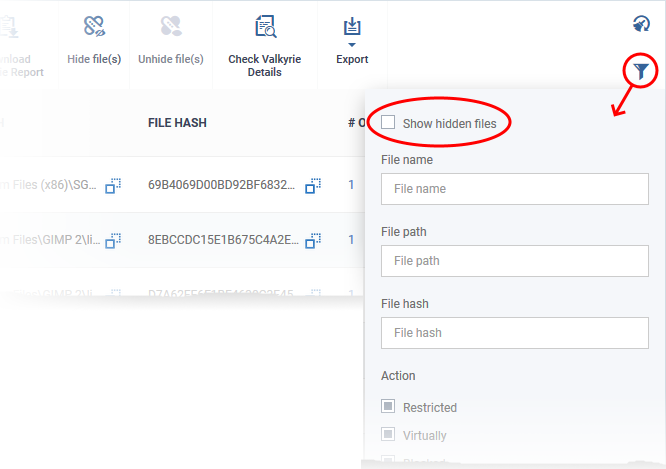Image resolution: width=666 pixels, height=469 pixels.
Task: Click into the File path input field
Action: point(514,261)
